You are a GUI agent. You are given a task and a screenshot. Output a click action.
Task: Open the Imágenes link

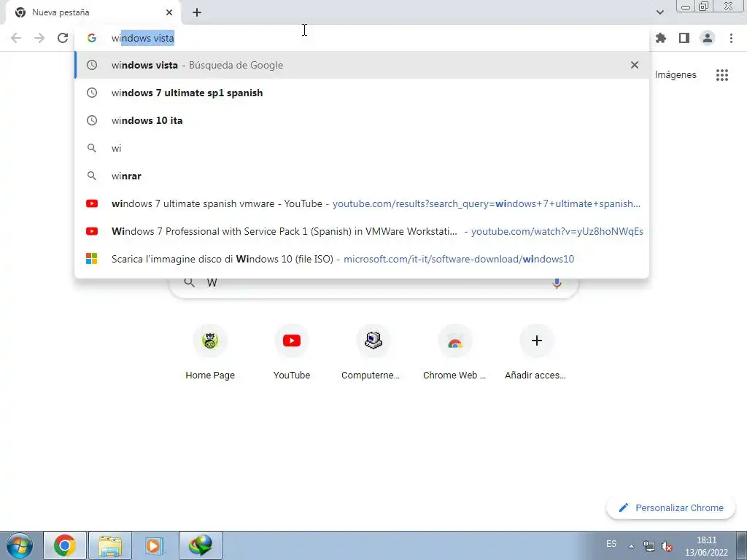676,75
